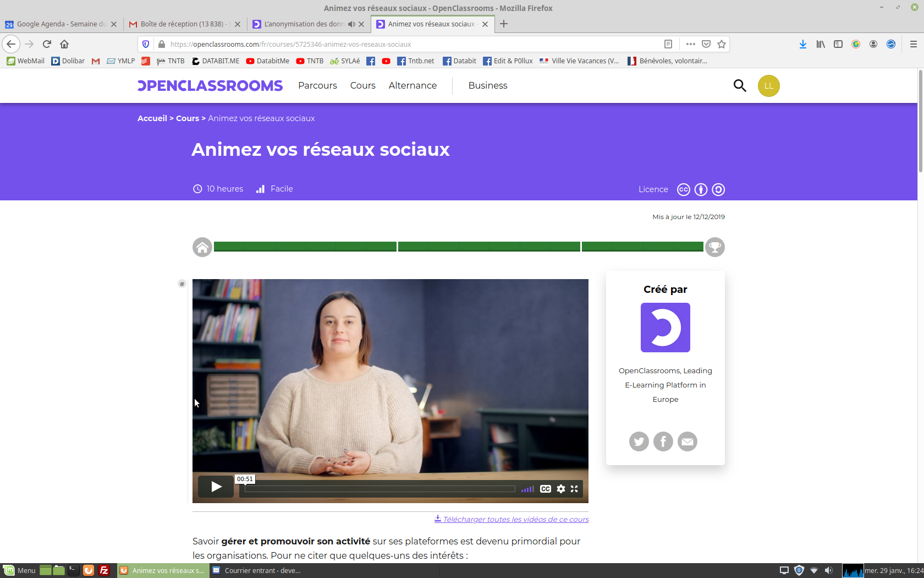Open the Alternance menu item
Viewport: 924px width, 578px height.
click(x=413, y=85)
